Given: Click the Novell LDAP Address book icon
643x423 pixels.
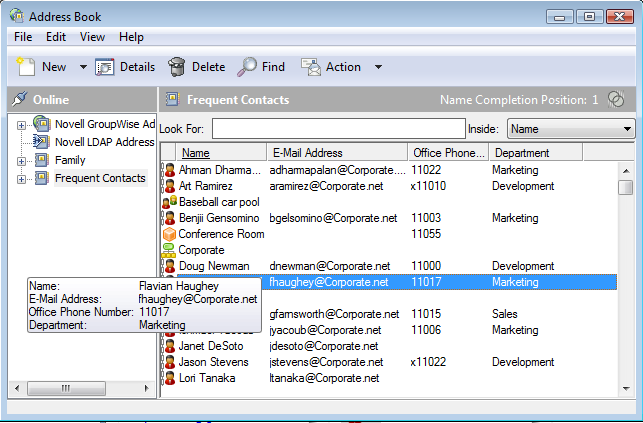Looking at the screenshot, I should (x=41, y=142).
